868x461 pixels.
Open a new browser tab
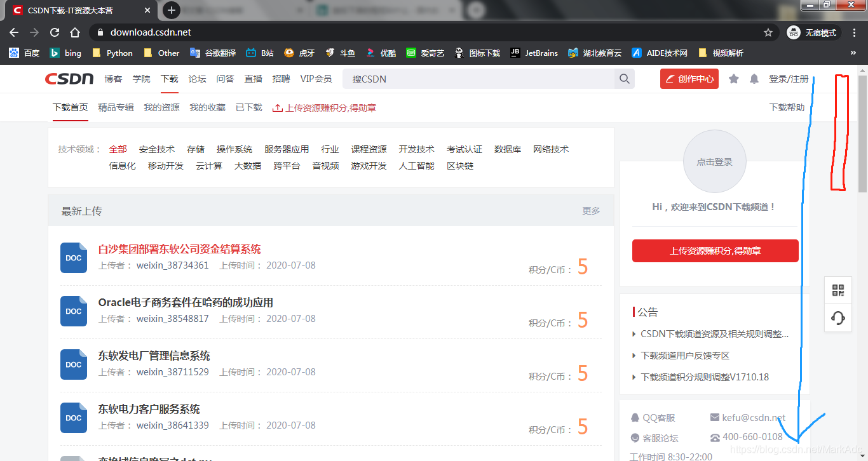click(x=172, y=10)
